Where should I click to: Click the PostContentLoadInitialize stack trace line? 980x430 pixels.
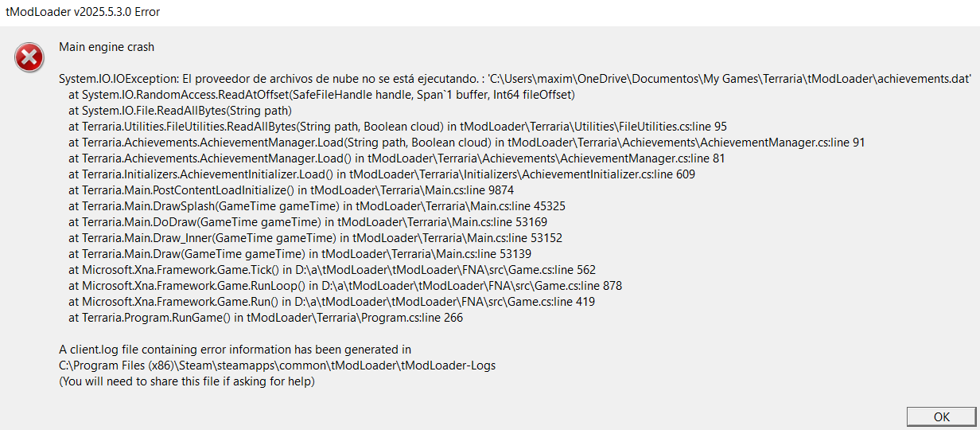point(291,190)
